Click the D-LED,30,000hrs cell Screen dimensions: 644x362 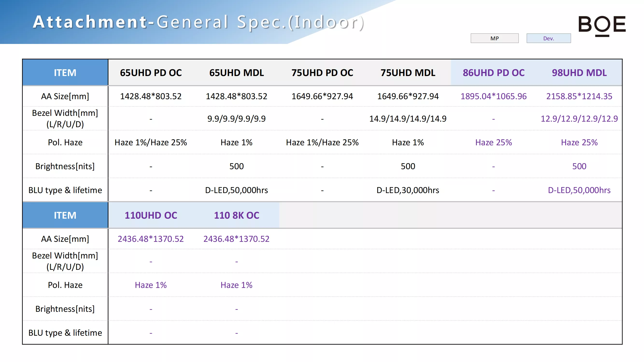point(408,190)
